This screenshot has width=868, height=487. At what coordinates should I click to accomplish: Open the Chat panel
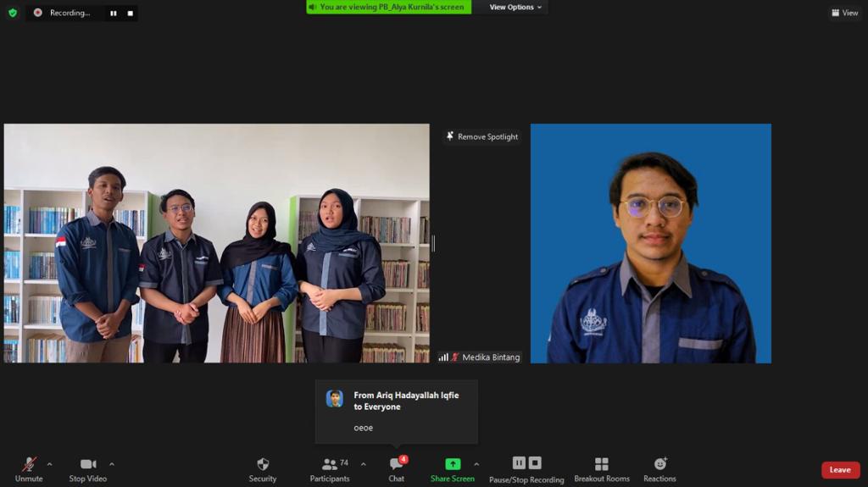click(x=397, y=469)
